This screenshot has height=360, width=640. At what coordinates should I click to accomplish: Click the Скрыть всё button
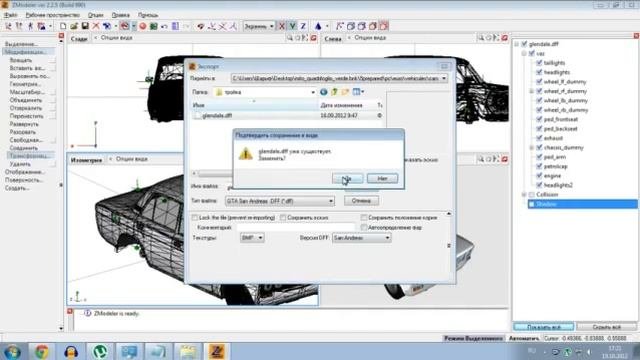(607, 327)
